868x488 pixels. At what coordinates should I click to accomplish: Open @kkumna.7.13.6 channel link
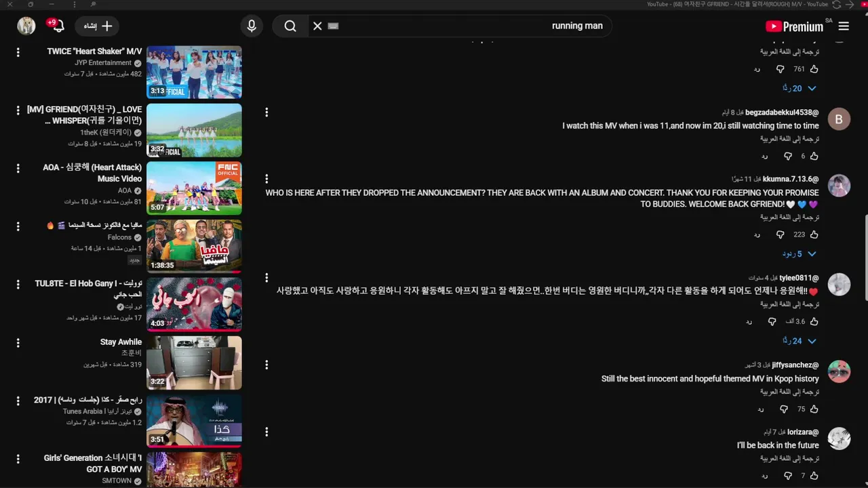click(x=791, y=179)
